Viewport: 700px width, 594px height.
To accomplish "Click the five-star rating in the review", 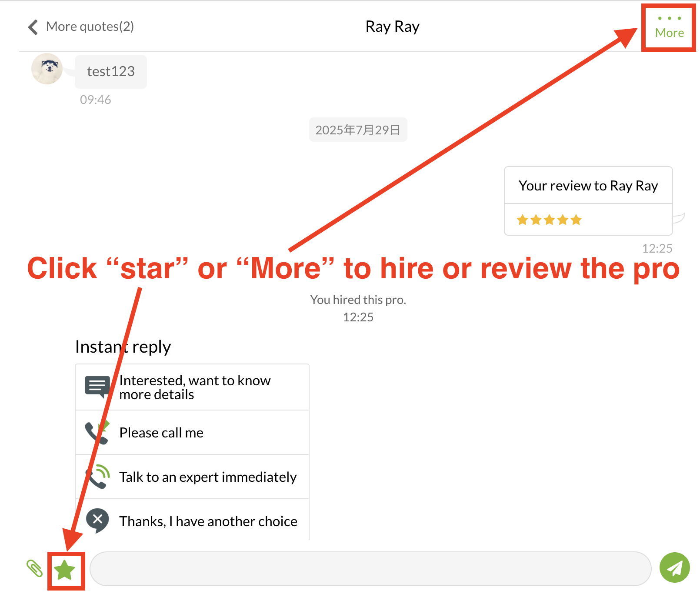I will [x=549, y=220].
